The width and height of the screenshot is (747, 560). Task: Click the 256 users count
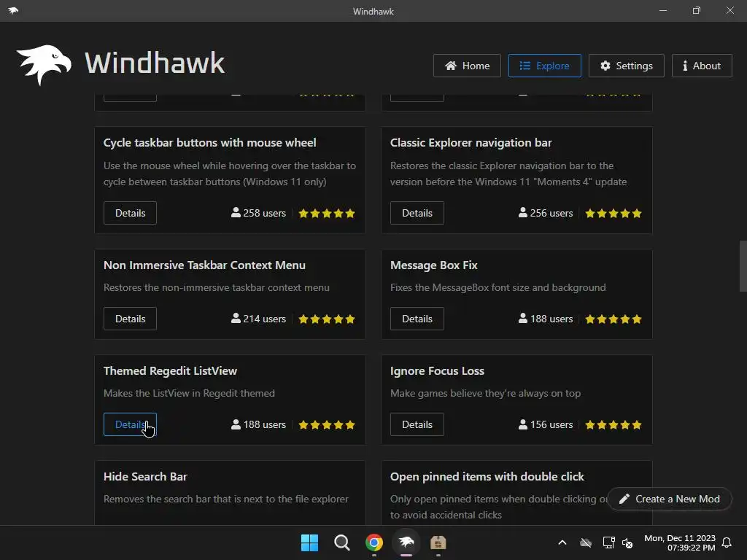point(546,213)
